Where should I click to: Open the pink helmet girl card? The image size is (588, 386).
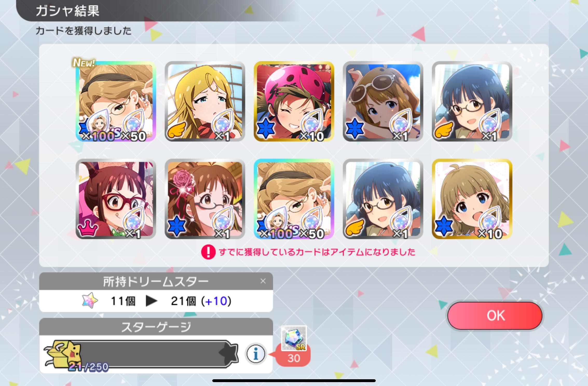click(294, 101)
